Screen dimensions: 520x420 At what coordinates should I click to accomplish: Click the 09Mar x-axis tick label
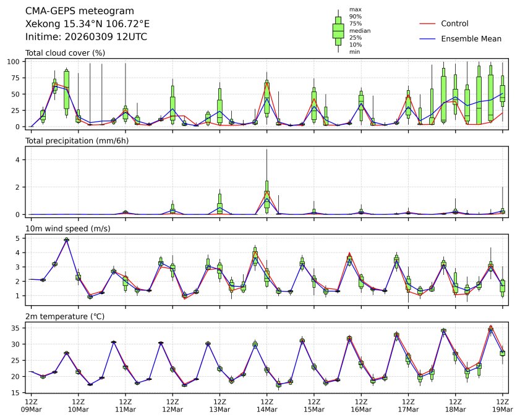coord(31,409)
